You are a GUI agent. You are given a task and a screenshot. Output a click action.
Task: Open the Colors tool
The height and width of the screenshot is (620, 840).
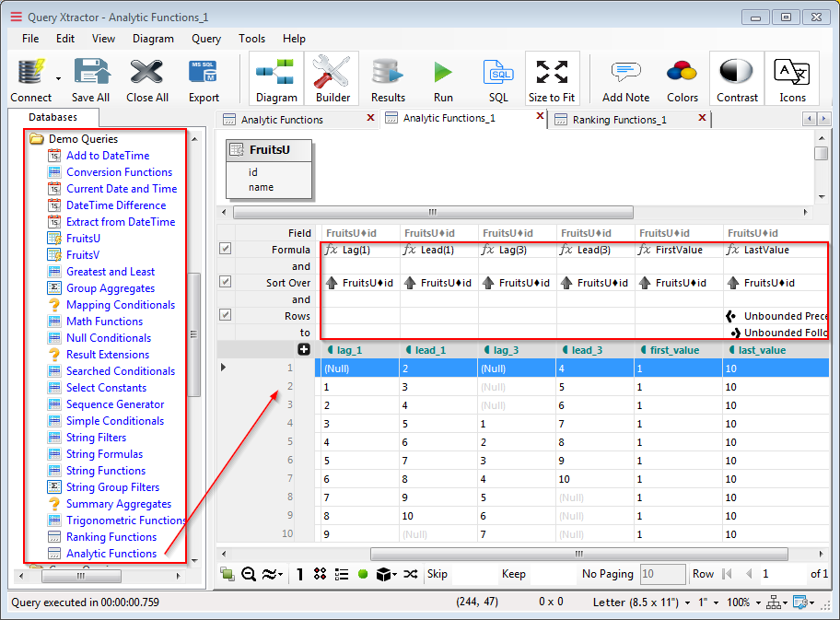pyautogui.click(x=682, y=77)
